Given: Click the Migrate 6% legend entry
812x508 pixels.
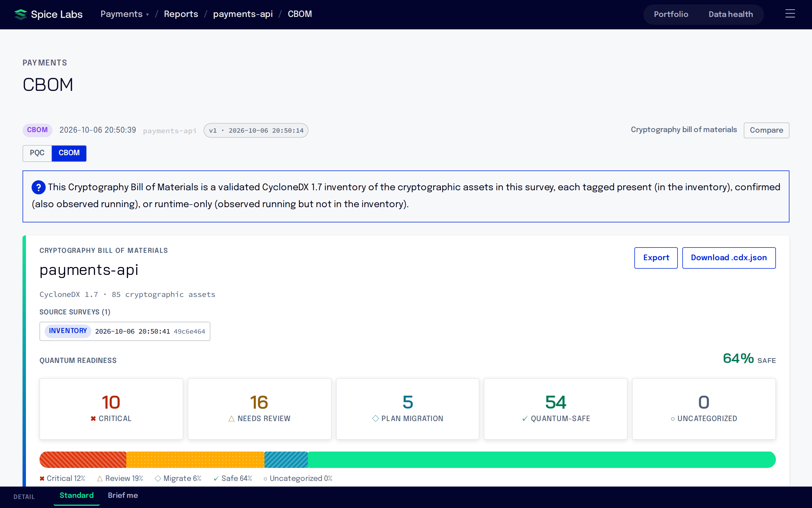Looking at the screenshot, I should tap(178, 478).
